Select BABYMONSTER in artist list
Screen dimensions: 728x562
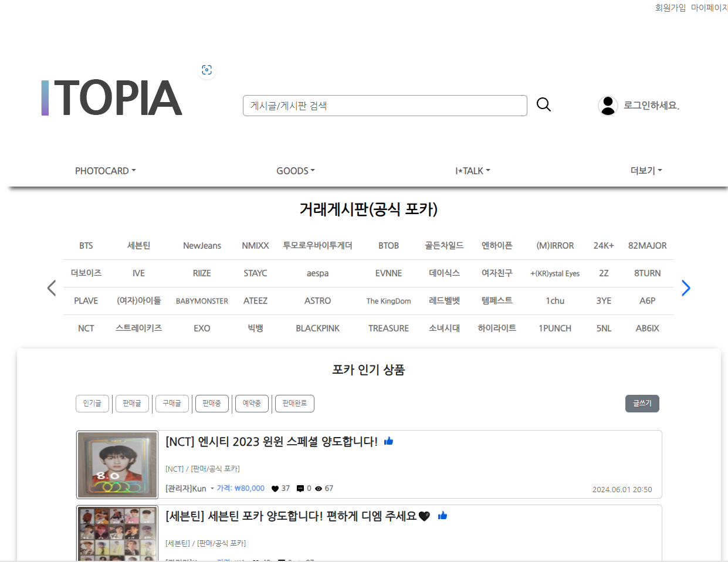[x=202, y=301]
